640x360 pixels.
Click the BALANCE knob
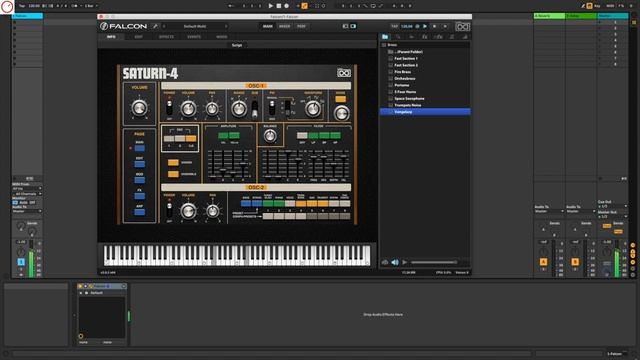270,136
